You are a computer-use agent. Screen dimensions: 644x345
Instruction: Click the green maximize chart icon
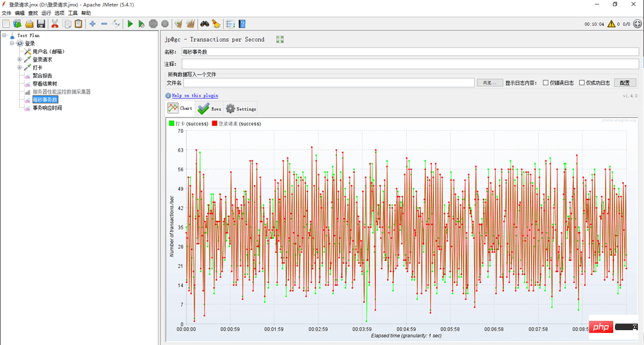[280, 40]
